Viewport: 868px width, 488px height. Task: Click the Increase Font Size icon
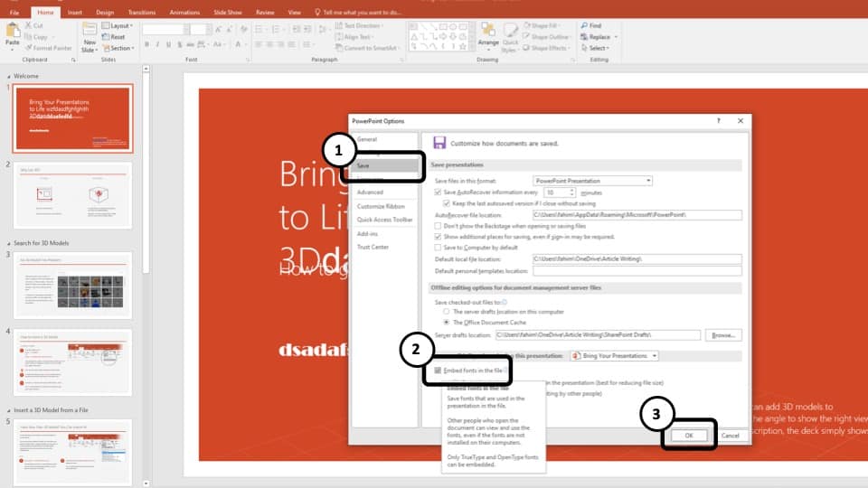[218, 29]
